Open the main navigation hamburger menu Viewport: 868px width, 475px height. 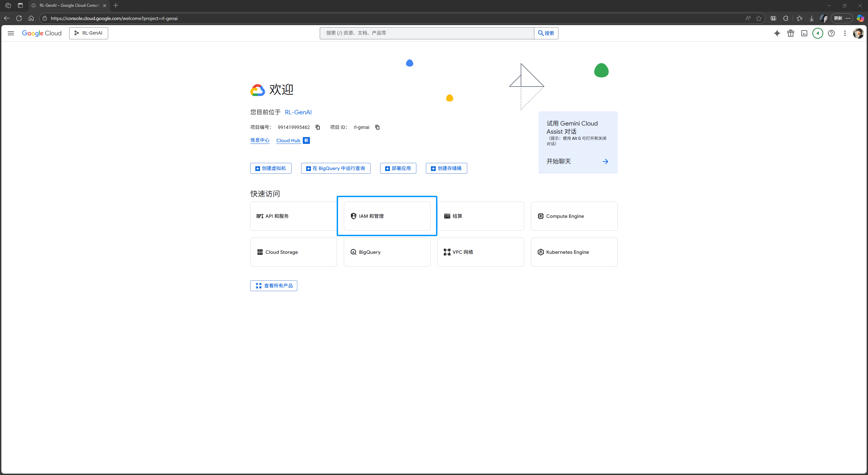(x=11, y=33)
